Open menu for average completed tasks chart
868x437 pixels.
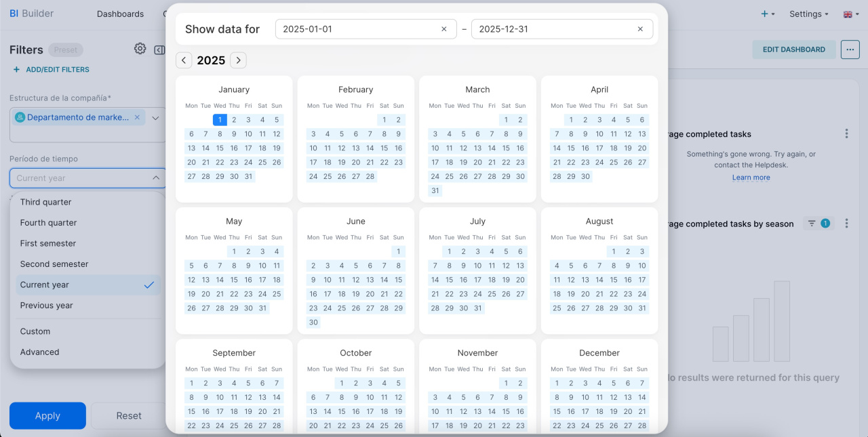tap(846, 134)
